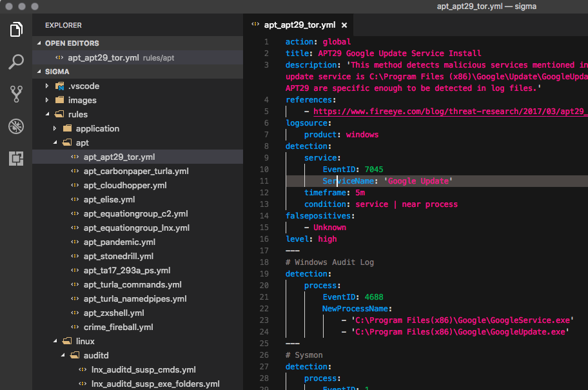Open crime_fireball.yml file

pos(118,327)
